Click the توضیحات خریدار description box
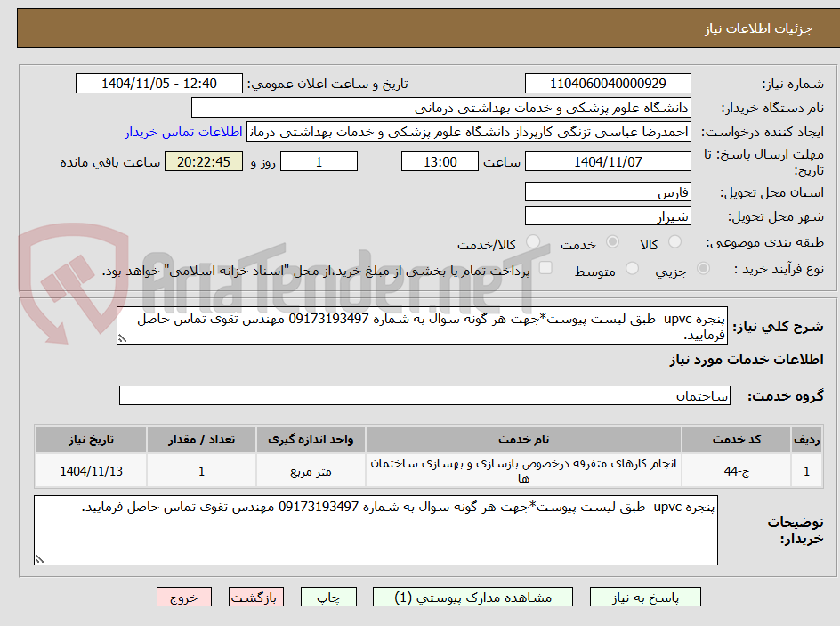The height and width of the screenshot is (626, 840). click(374, 530)
